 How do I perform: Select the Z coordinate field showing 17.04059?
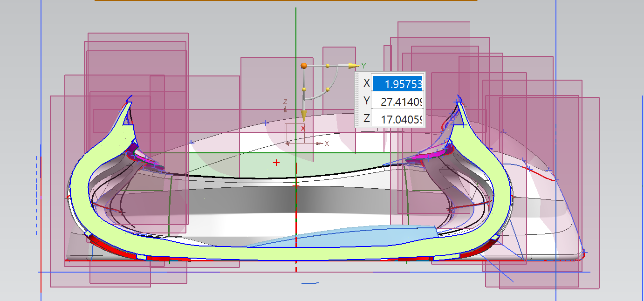click(x=397, y=118)
